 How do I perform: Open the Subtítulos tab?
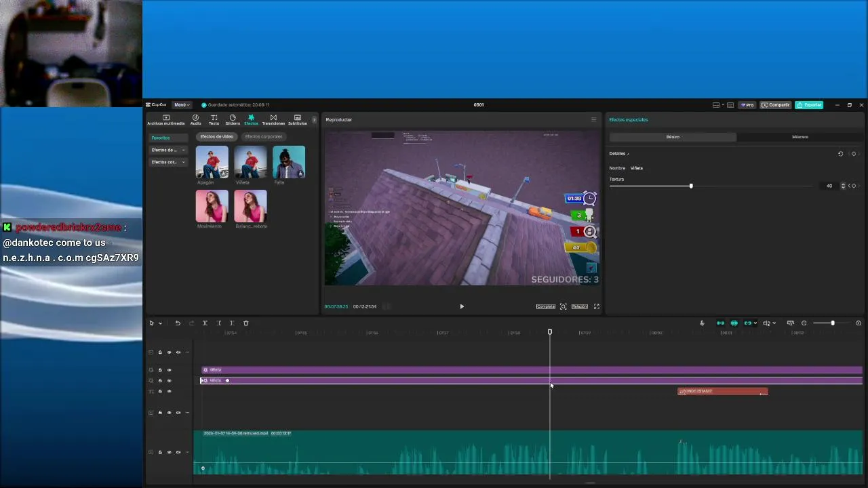pyautogui.click(x=297, y=120)
